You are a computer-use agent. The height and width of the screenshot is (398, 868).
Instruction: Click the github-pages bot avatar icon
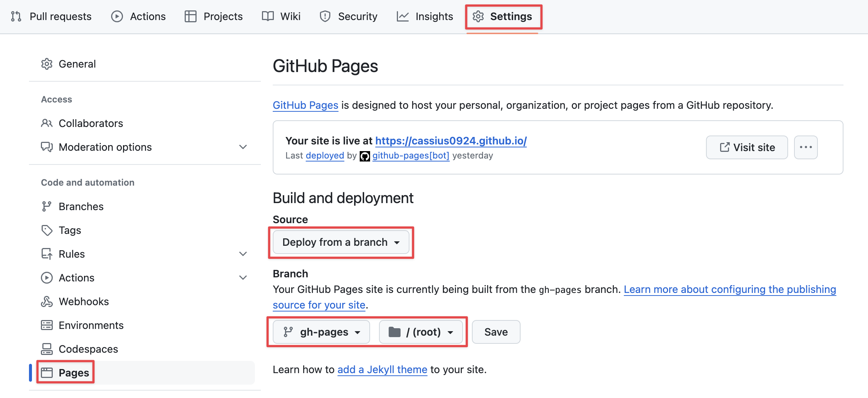click(365, 156)
